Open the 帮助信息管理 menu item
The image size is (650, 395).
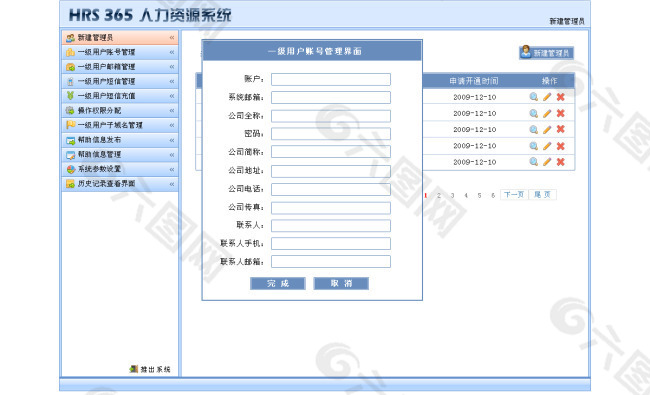click(x=120, y=155)
